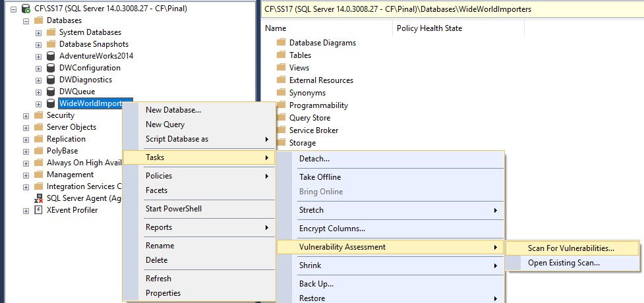Click the WideWorldImporters database cylinder icon
Image resolution: width=644 pixels, height=303 pixels.
pyautogui.click(x=51, y=103)
